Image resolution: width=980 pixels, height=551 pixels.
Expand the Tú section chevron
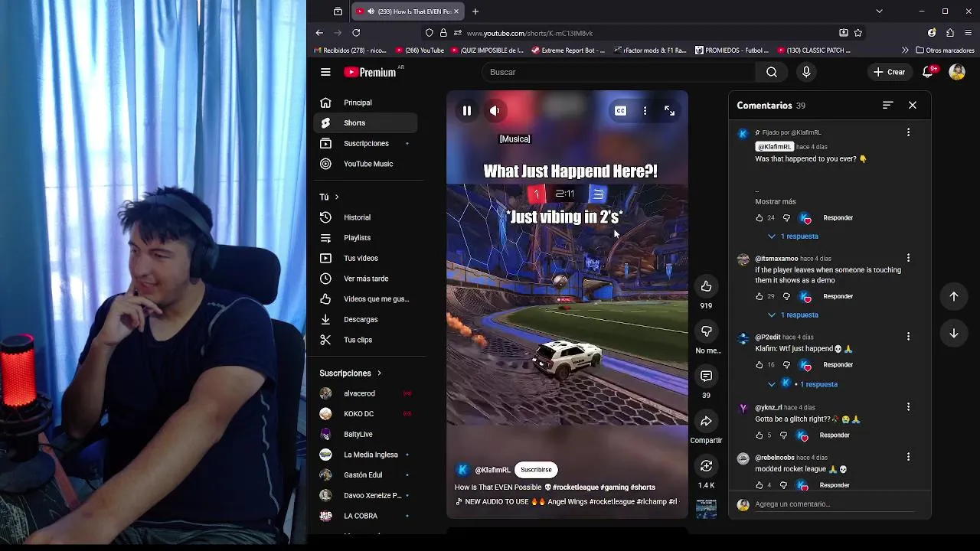pos(336,197)
